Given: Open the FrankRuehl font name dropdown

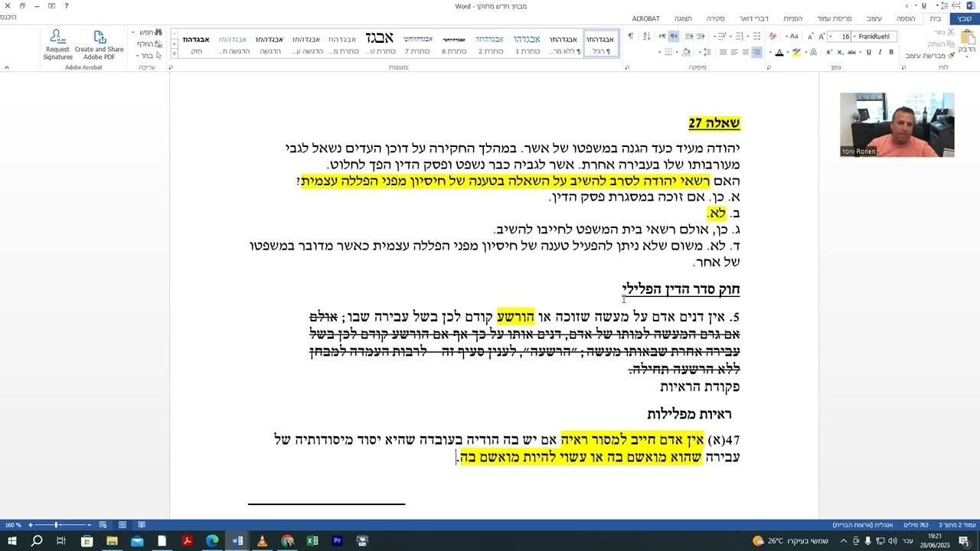Looking at the screenshot, I should pos(855,36).
